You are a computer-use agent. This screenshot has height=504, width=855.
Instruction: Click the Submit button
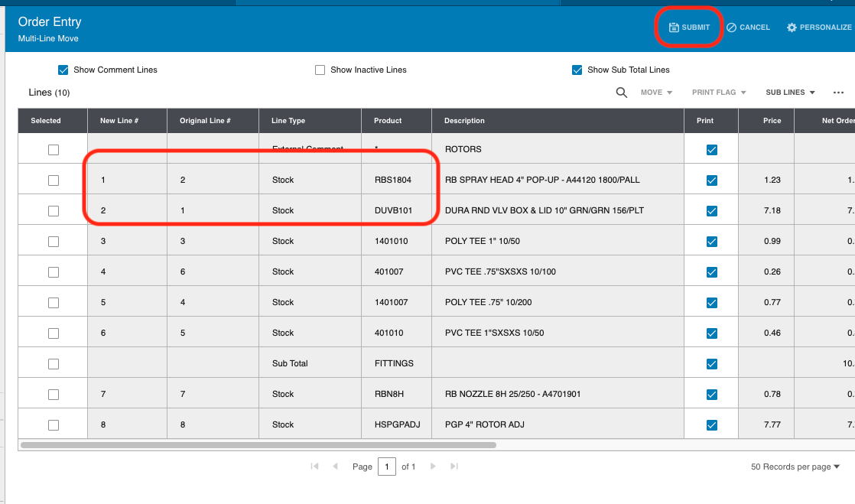(689, 28)
